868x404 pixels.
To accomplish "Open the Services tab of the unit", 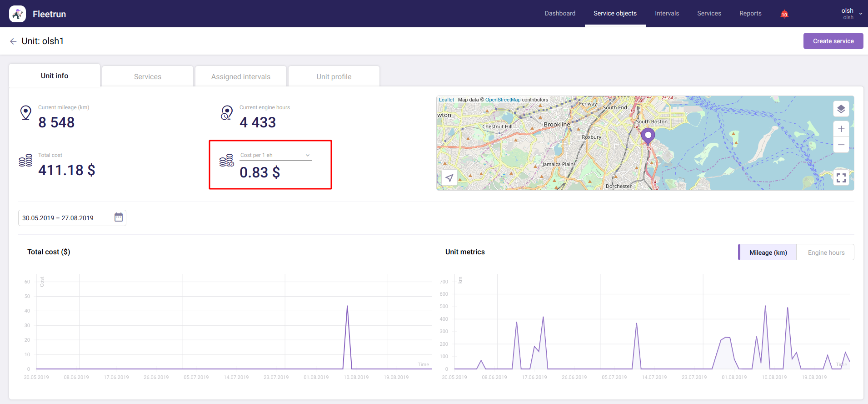I will tap(148, 76).
